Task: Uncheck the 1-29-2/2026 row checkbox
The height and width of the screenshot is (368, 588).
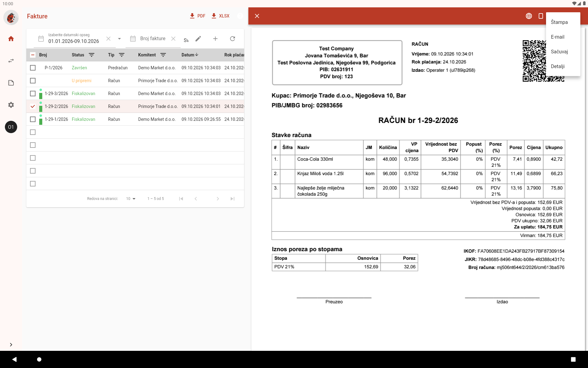Action: coord(33,106)
